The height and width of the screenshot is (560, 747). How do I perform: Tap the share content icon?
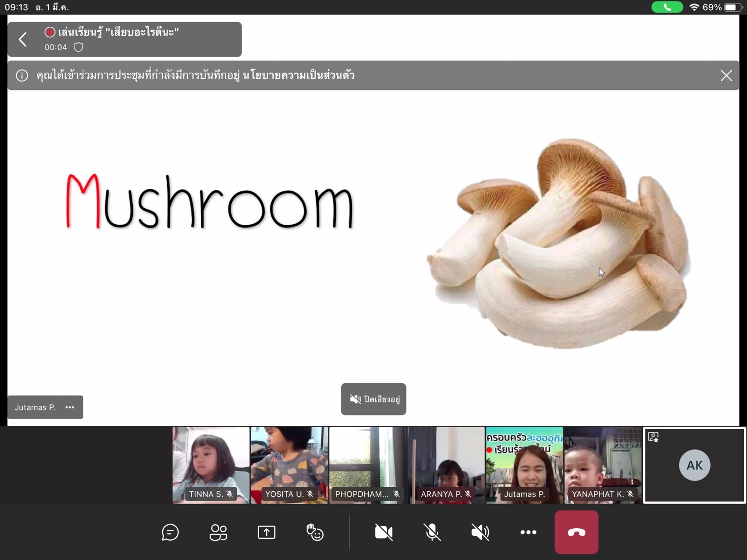(x=266, y=532)
